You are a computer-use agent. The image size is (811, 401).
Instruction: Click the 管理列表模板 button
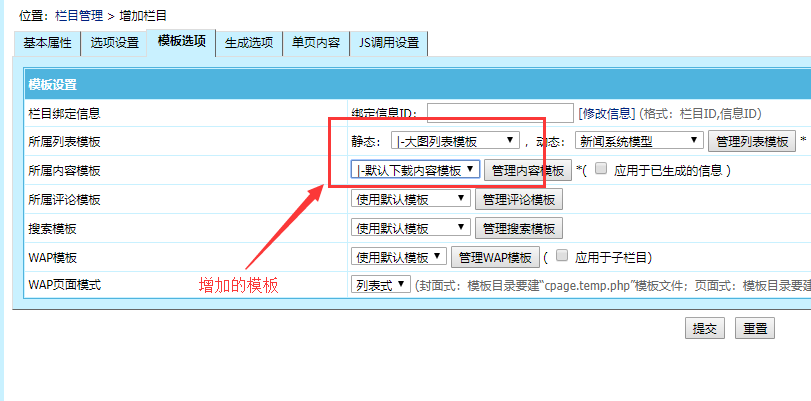point(752,141)
